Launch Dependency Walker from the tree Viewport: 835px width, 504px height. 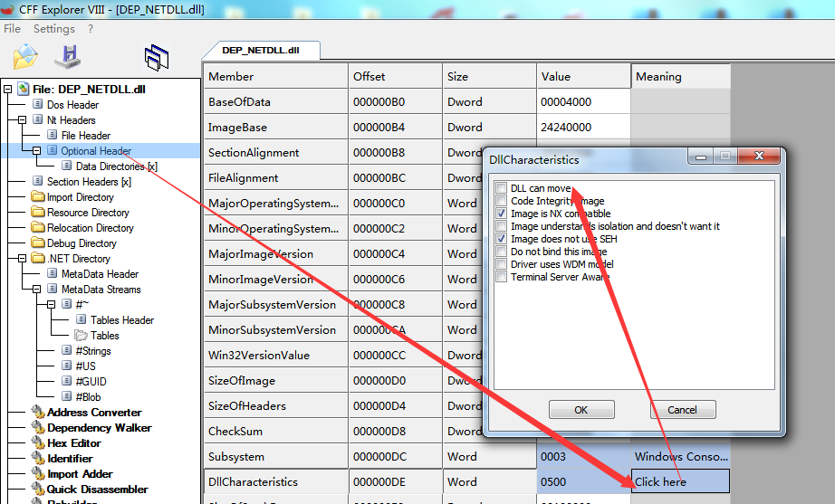99,428
